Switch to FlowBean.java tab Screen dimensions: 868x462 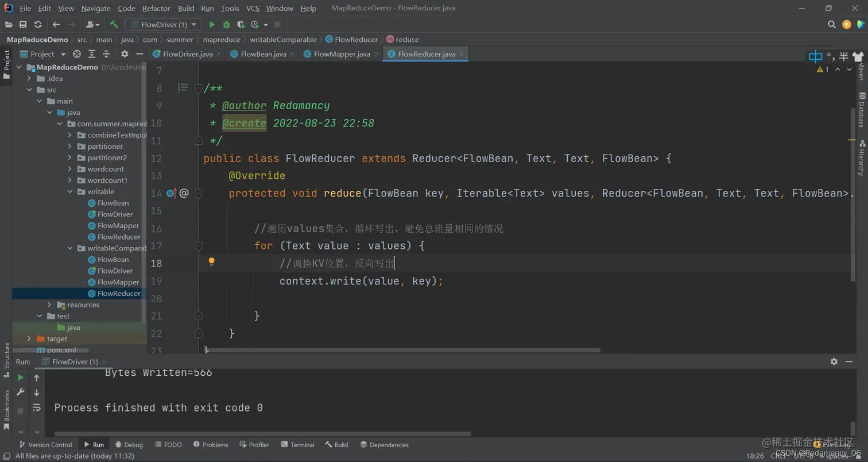263,54
